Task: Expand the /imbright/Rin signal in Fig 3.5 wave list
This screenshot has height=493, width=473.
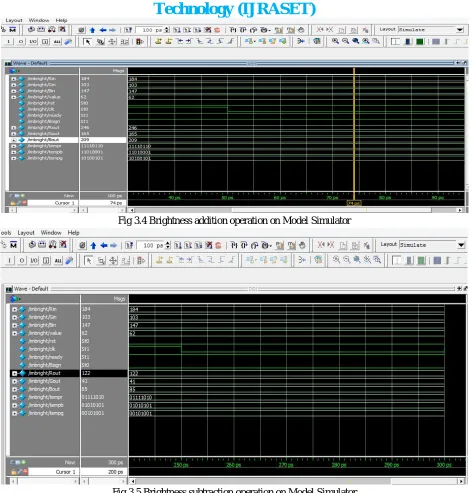Action: pos(15,309)
